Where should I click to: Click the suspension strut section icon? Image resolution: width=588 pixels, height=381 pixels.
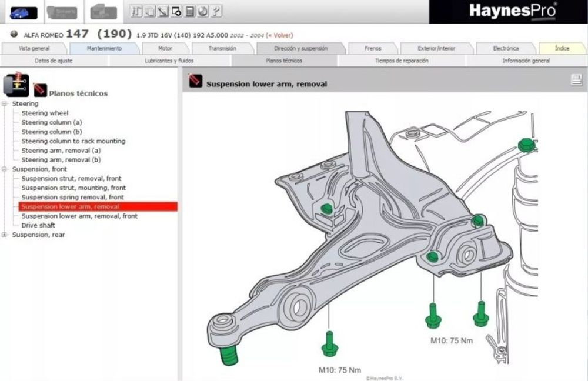(x=16, y=85)
